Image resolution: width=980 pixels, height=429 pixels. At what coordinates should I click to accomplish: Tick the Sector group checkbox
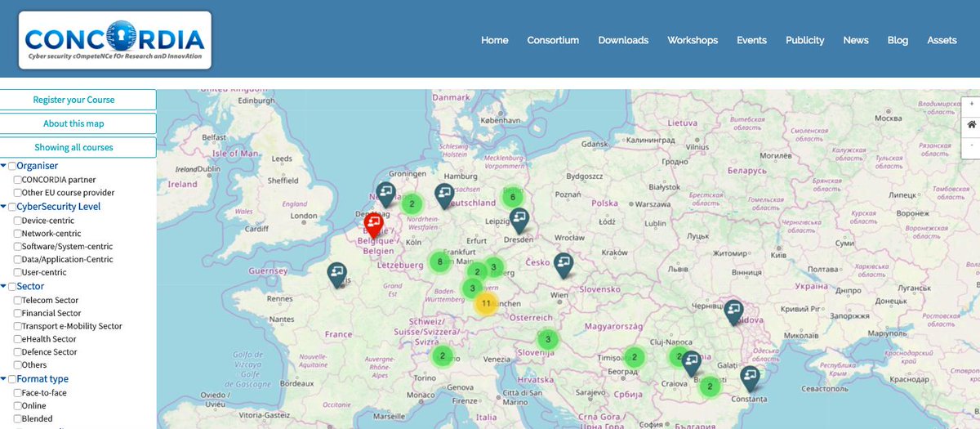coord(11,287)
